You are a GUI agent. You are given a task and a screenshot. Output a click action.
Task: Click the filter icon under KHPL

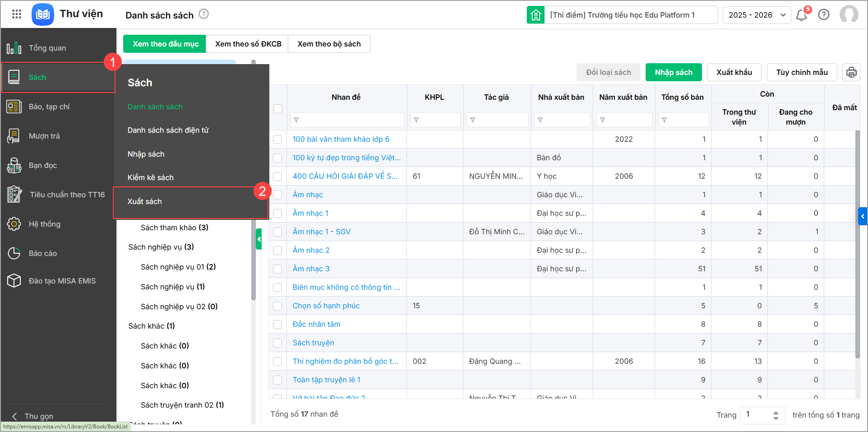[x=416, y=120]
